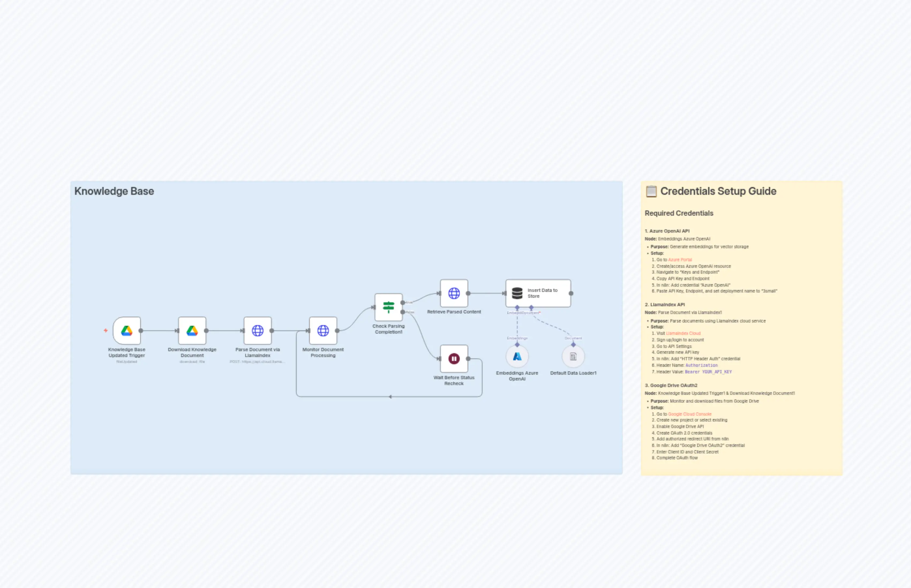Open the Parse Document via LlamaIndex node

(258, 330)
